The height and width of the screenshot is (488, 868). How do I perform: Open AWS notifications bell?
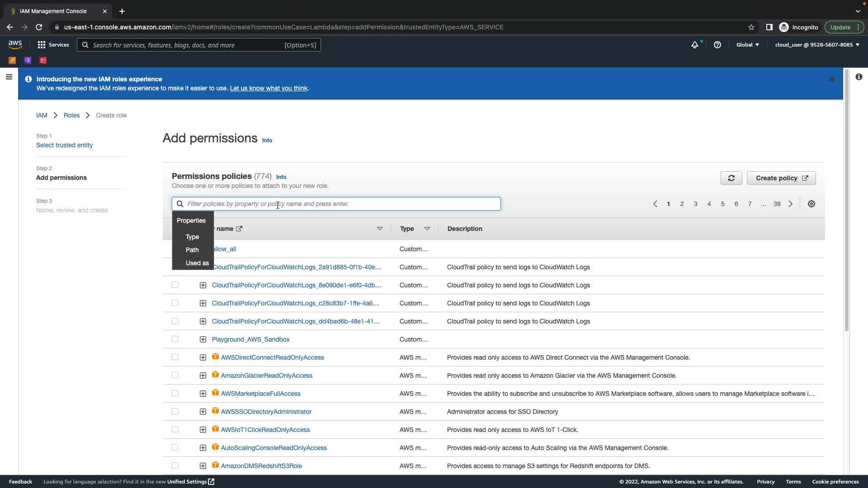pyautogui.click(x=695, y=45)
